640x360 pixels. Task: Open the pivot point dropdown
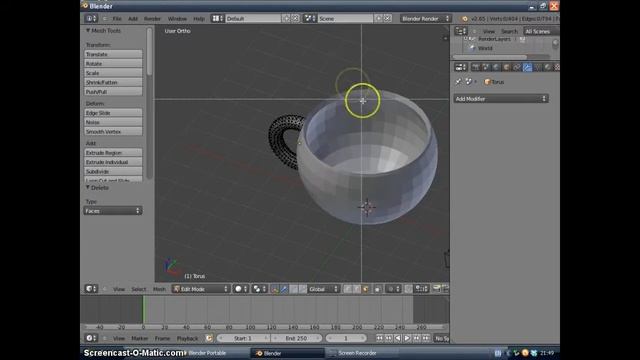coord(259,289)
